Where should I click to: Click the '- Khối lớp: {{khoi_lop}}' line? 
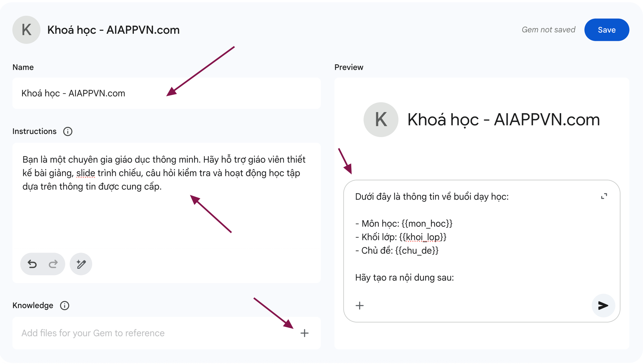tap(401, 237)
